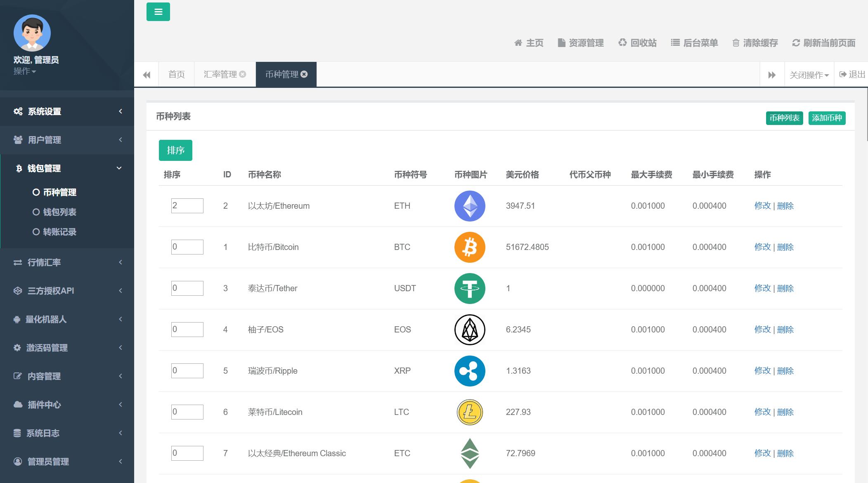The height and width of the screenshot is (483, 868).
Task: Click the EOS sort order field
Action: pos(187,330)
